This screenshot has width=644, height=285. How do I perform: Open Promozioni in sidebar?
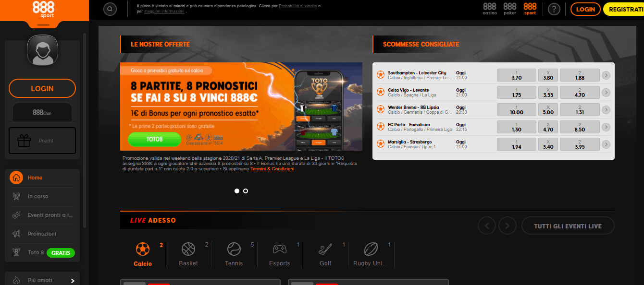pos(42,234)
